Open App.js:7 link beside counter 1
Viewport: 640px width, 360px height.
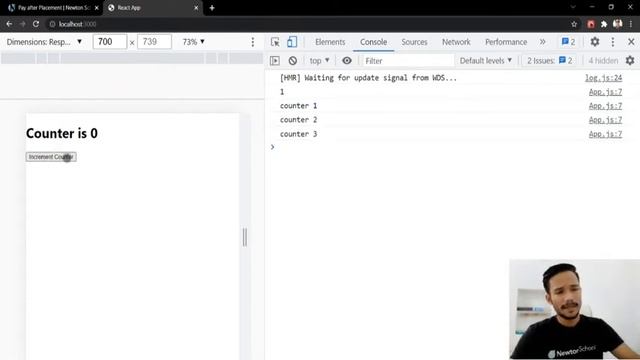pos(605,106)
